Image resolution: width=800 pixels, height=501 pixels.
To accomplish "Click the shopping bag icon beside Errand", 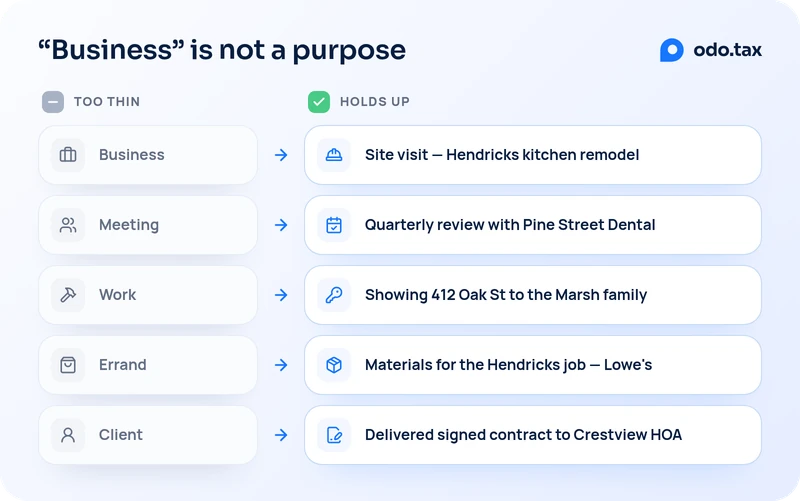I will (68, 365).
